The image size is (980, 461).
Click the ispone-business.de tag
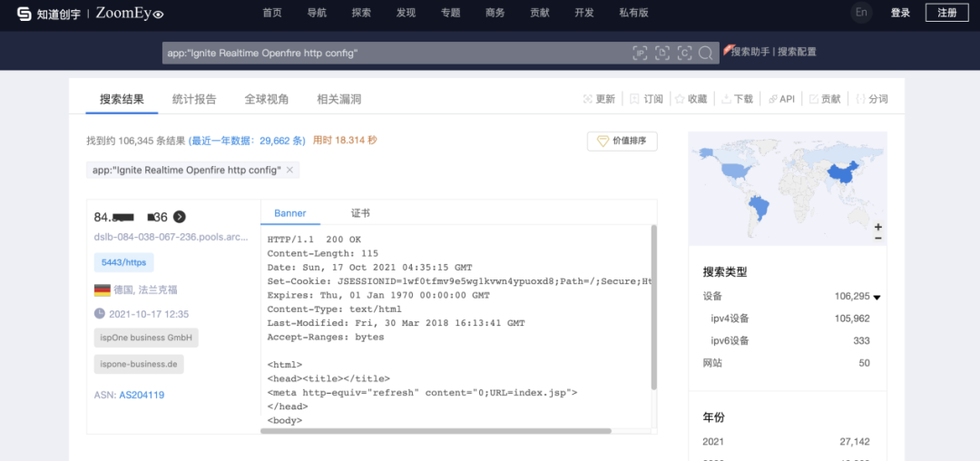(139, 364)
